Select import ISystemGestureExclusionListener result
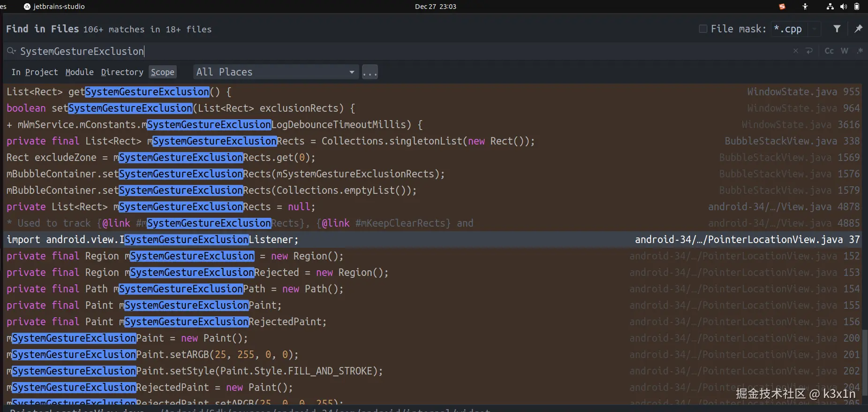 [433, 239]
